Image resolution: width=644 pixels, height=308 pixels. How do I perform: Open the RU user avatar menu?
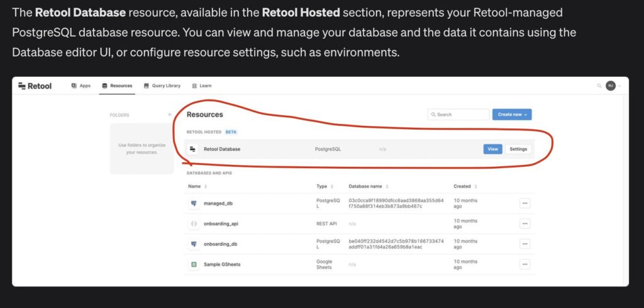pyautogui.click(x=610, y=86)
